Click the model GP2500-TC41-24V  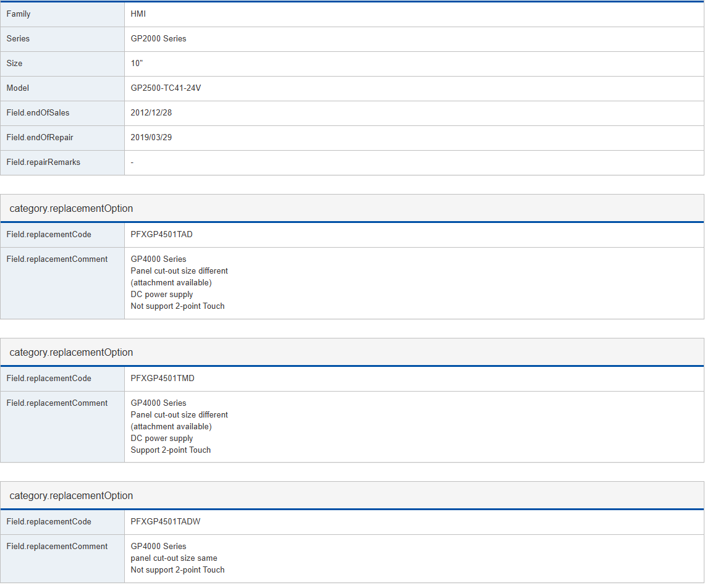[x=166, y=88]
